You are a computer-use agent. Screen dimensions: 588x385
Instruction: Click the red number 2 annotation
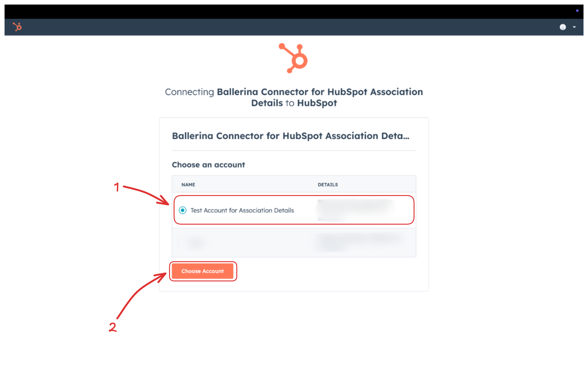click(x=113, y=327)
